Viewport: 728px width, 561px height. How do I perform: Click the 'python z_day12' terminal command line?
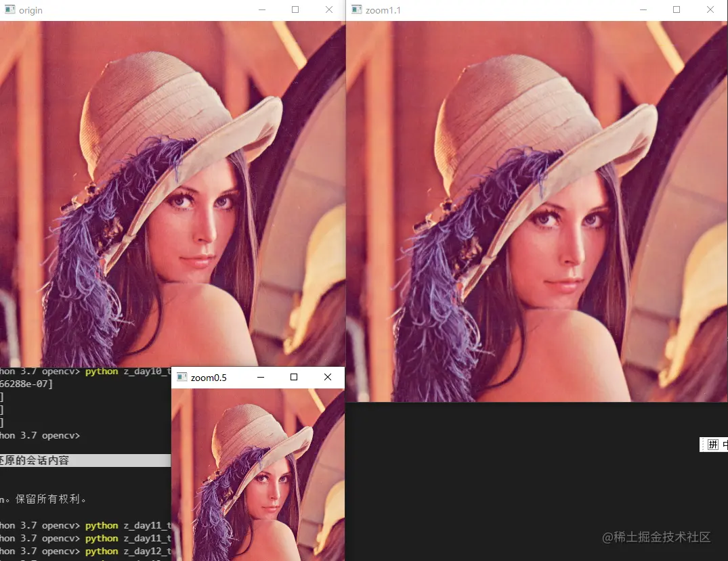85,552
